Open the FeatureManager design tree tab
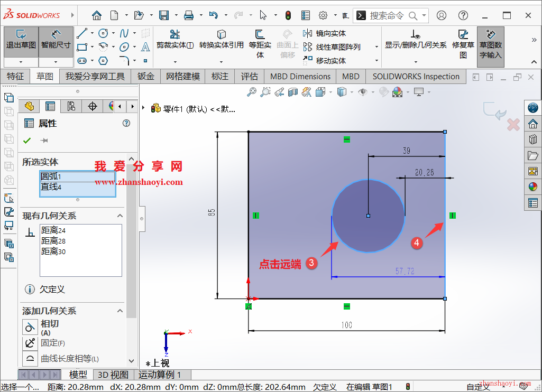The height and width of the screenshot is (392, 542). tap(30, 106)
